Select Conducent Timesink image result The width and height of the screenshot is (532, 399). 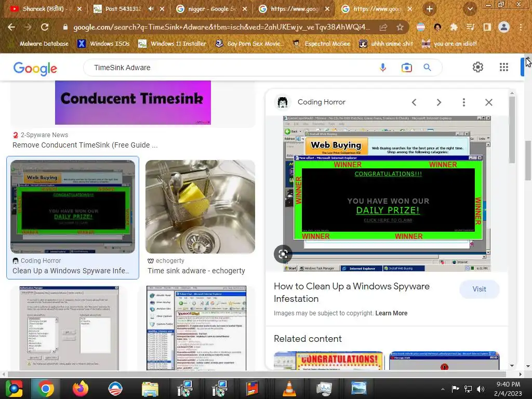132,102
